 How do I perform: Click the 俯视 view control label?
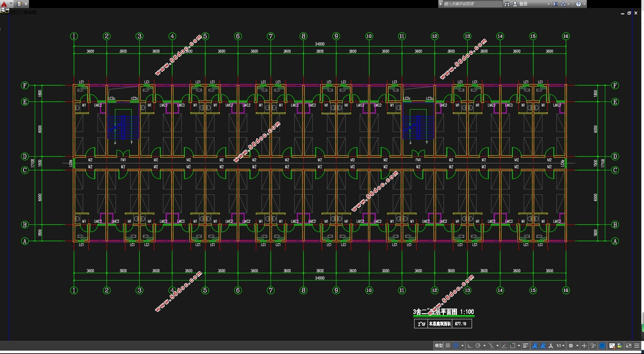pyautogui.click(x=13, y=13)
